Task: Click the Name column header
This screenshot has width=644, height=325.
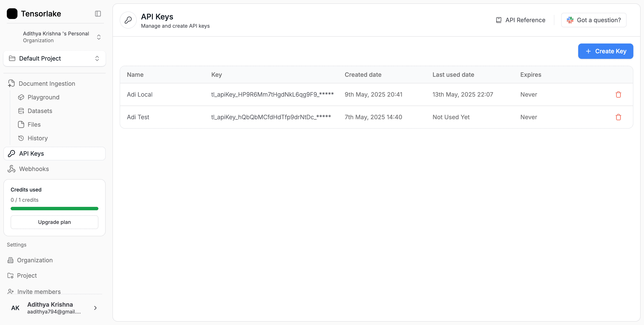Action: click(x=135, y=75)
